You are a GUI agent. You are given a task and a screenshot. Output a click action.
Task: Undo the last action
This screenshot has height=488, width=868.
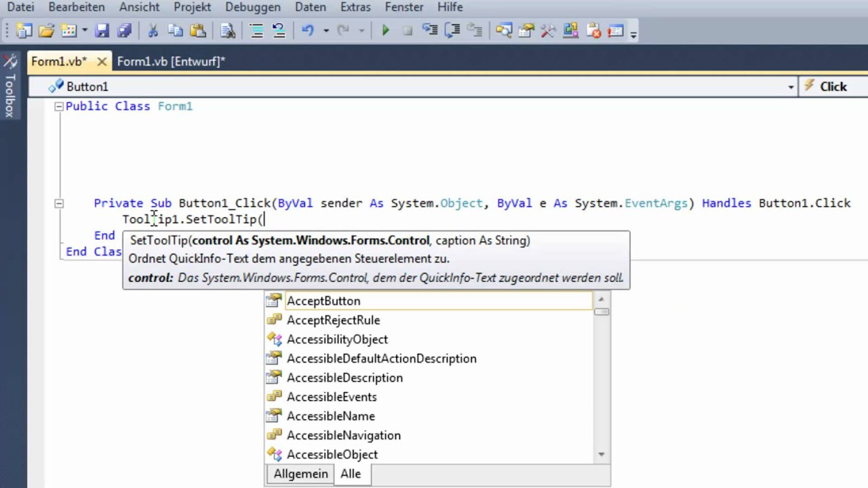[x=308, y=30]
